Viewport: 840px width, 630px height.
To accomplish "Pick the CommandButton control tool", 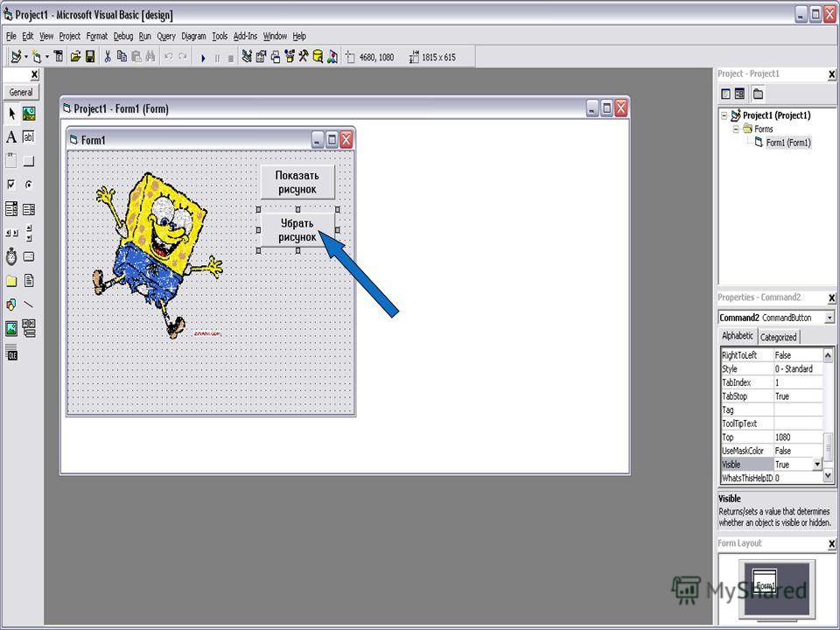I will click(29, 161).
